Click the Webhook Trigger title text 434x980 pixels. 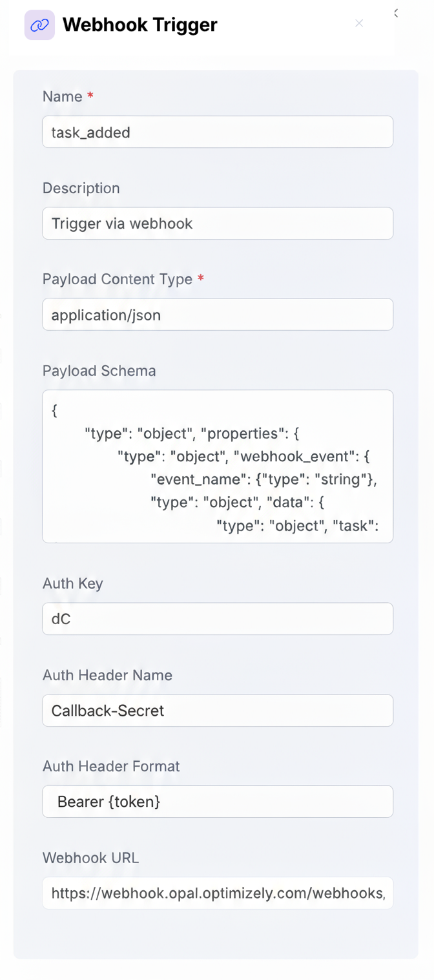click(139, 25)
